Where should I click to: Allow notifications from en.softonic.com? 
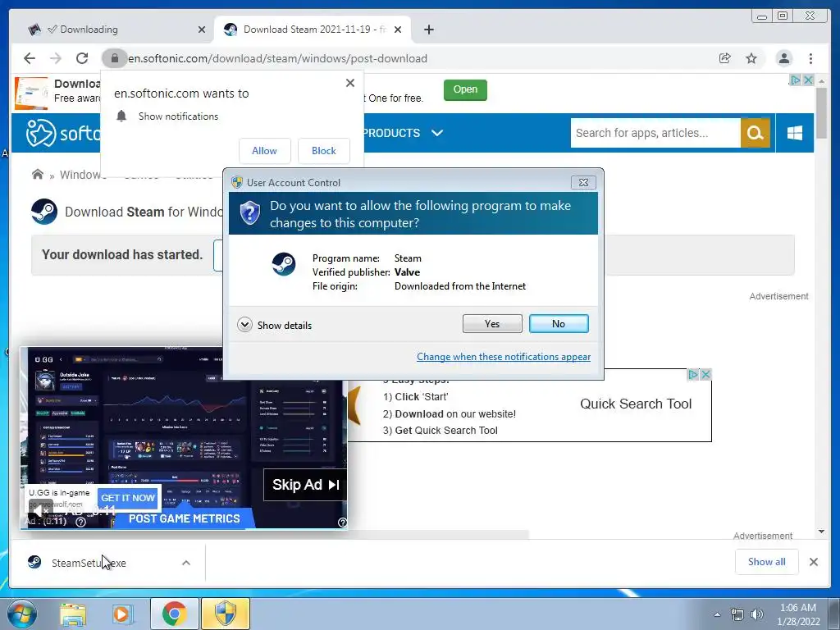(x=265, y=151)
